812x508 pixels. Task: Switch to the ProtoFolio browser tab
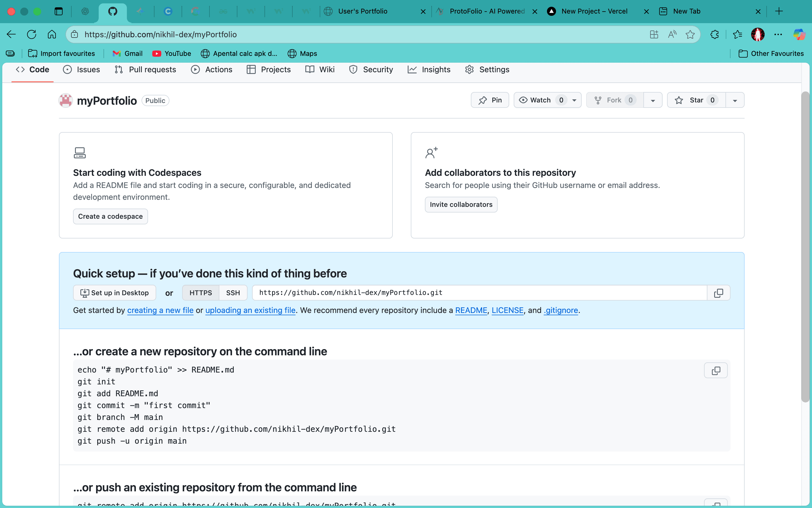coord(487,11)
